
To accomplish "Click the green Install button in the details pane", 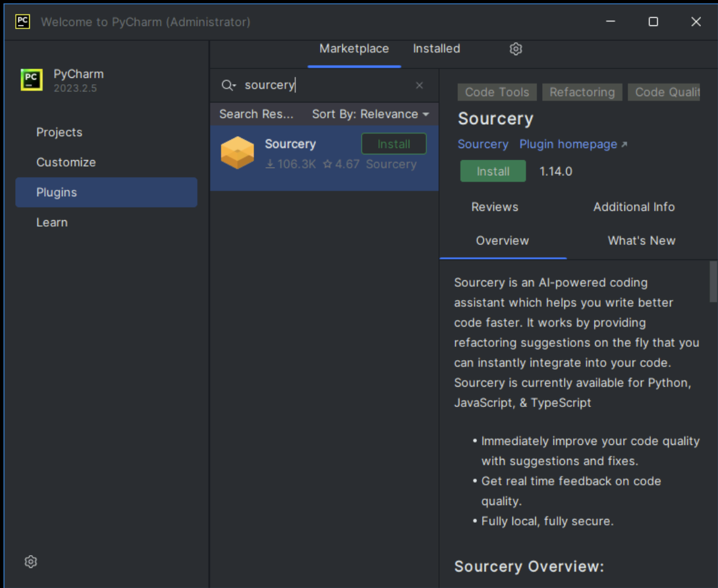I will tap(493, 172).
